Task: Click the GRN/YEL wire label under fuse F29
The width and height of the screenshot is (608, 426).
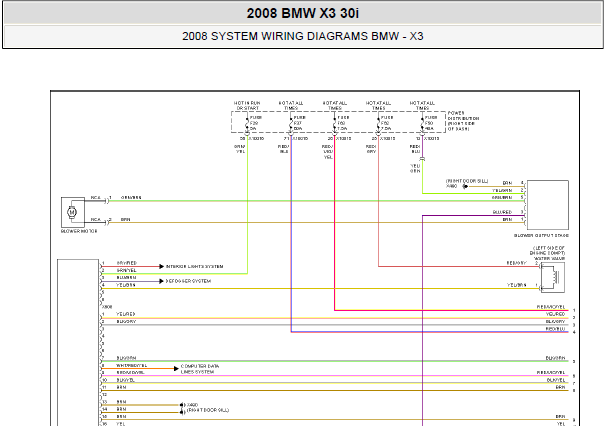Action: 240,149
